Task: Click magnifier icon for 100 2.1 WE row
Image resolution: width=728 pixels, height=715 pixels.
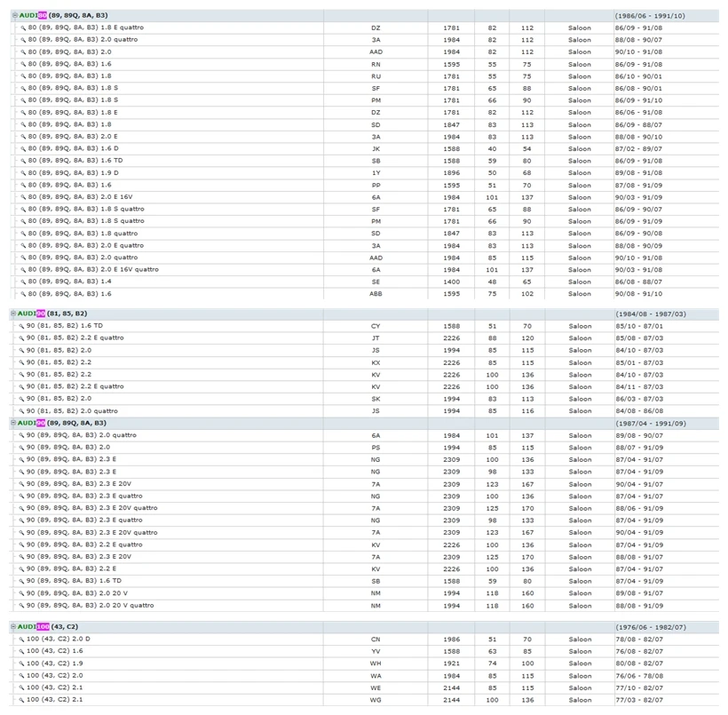Action: pos(21,687)
